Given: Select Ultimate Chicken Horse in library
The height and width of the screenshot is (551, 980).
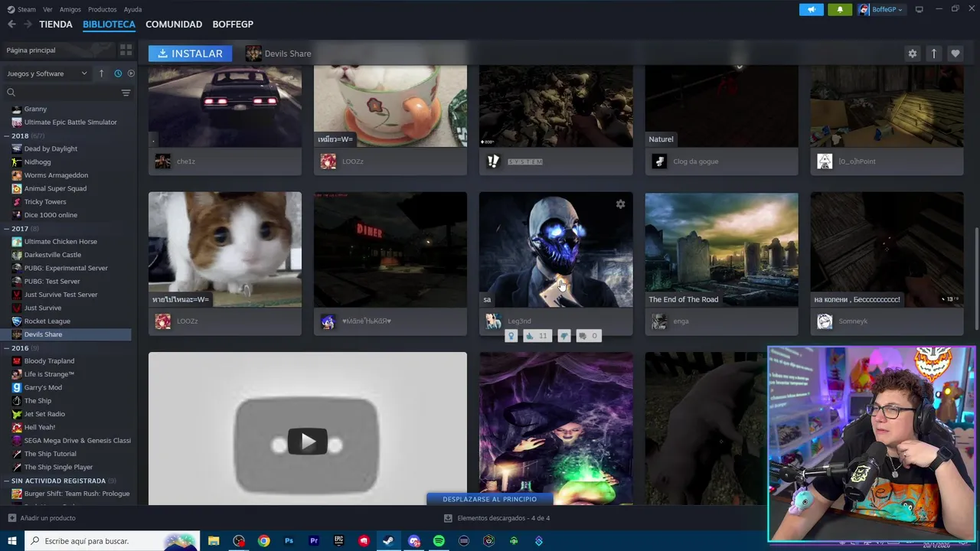Looking at the screenshot, I should tap(60, 241).
